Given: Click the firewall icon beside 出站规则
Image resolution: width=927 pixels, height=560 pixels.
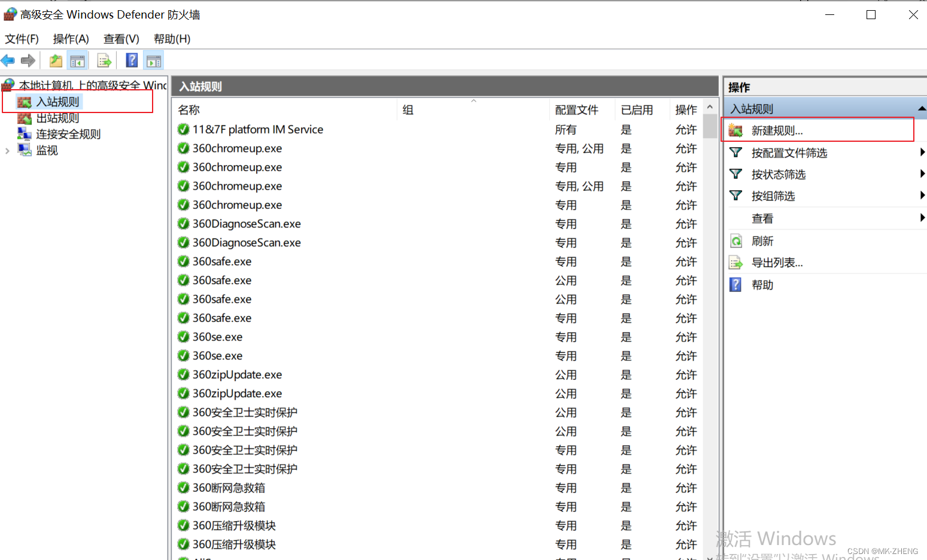Looking at the screenshot, I should tap(25, 118).
